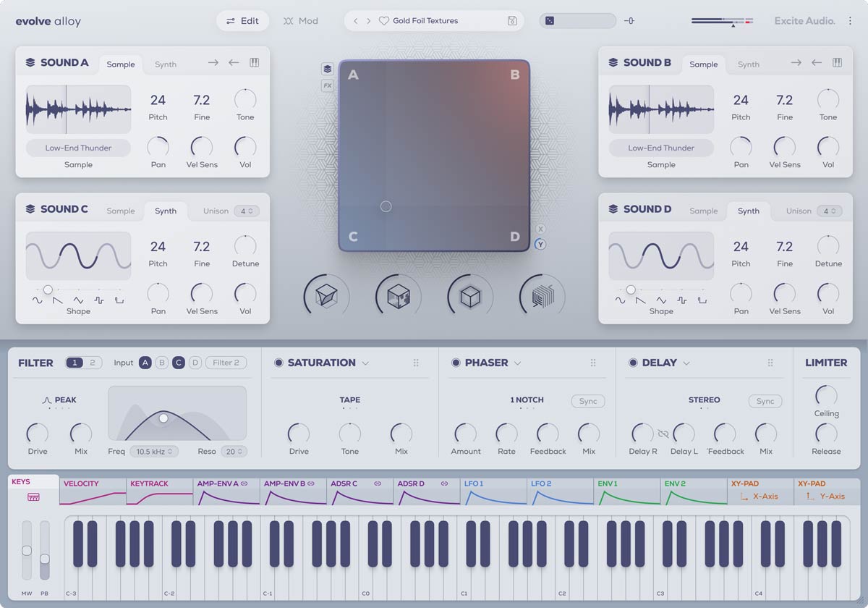The height and width of the screenshot is (608, 868).
Task: Click the link icon next to the Delay R knob
Action: click(663, 433)
